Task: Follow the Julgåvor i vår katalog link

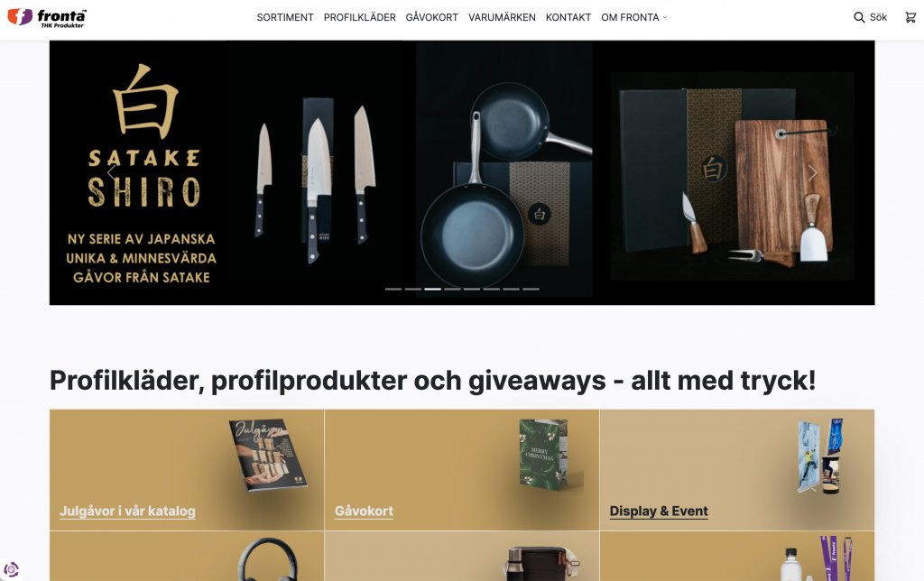Action: [127, 511]
